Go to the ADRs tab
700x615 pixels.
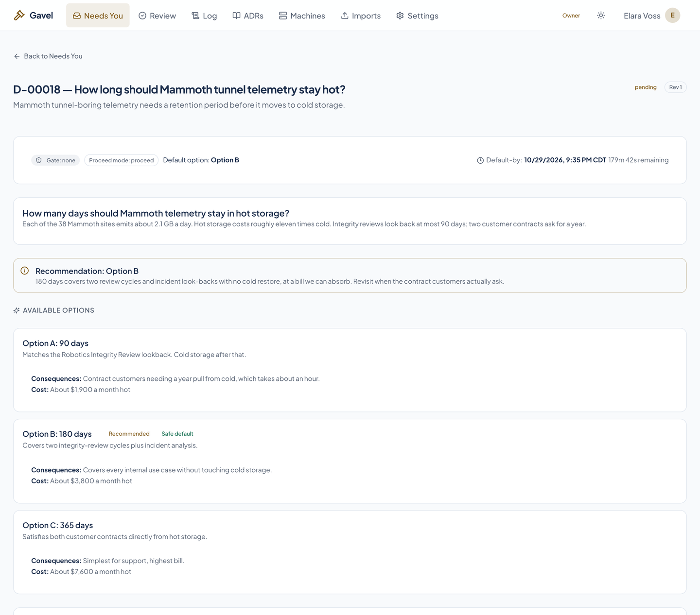(248, 16)
